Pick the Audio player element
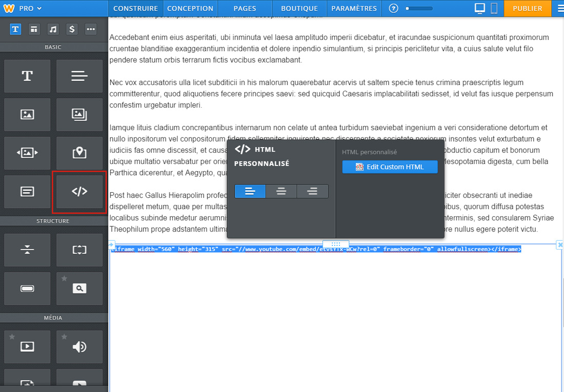The height and width of the screenshot is (392, 564). click(79, 347)
